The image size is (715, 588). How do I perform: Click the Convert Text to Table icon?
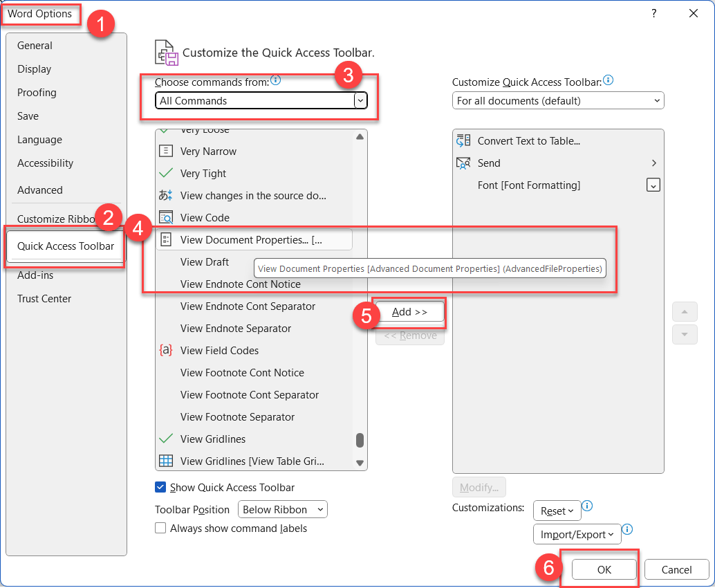pos(463,140)
